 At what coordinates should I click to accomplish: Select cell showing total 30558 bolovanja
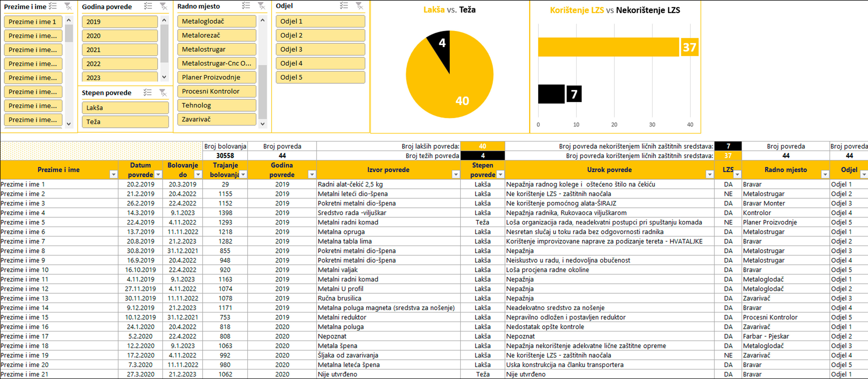[x=225, y=156]
